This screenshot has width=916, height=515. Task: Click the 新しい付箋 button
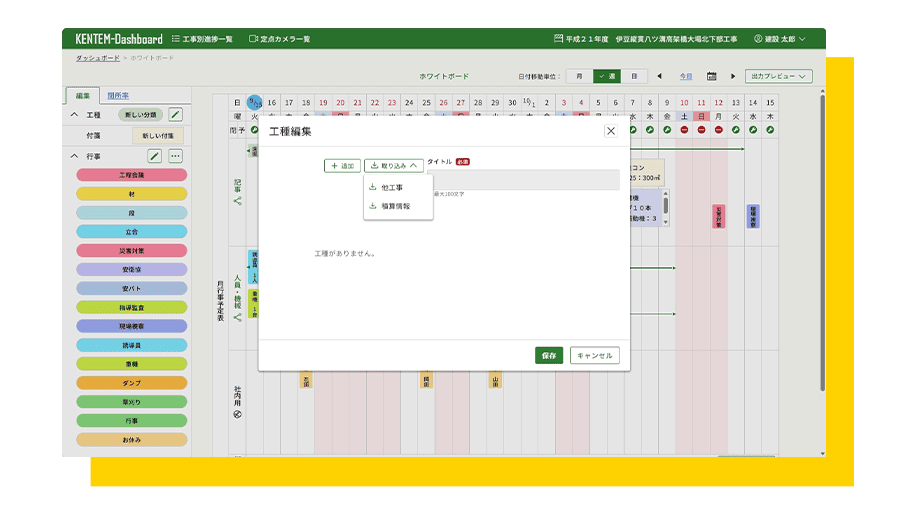point(158,135)
